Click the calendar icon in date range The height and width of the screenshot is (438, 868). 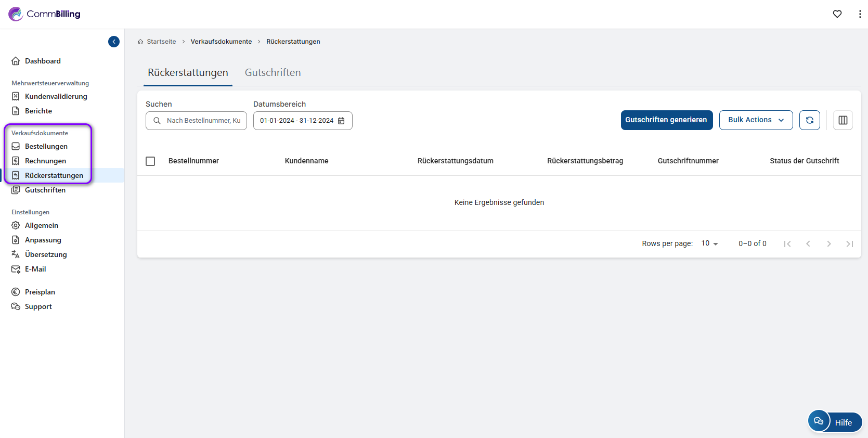342,121
